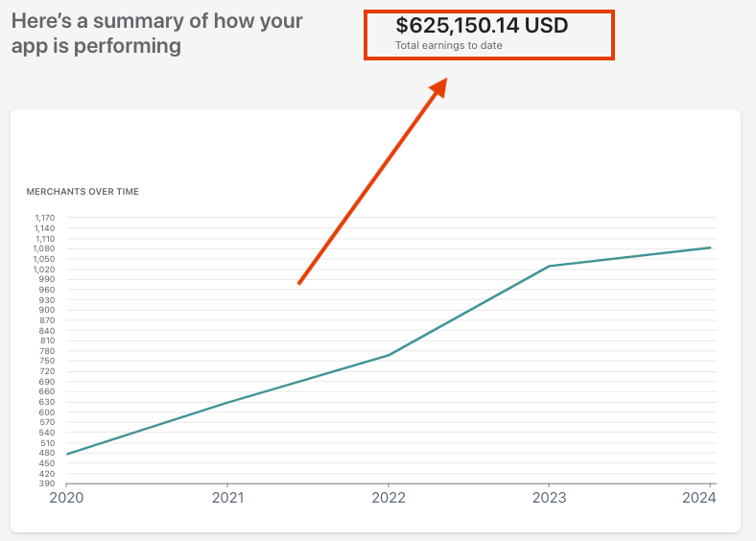This screenshot has width=756, height=541.
Task: Click the 1,170 y-axis label
Action: coord(45,218)
